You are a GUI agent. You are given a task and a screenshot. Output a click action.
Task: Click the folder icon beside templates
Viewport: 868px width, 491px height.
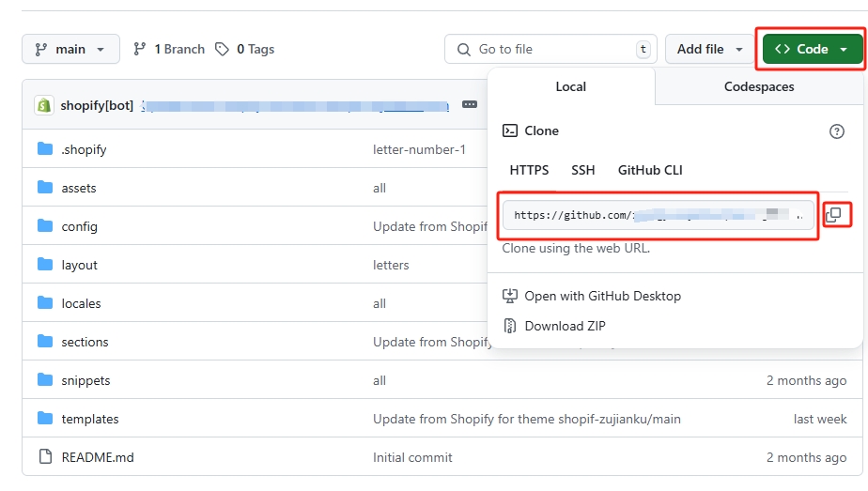click(45, 418)
